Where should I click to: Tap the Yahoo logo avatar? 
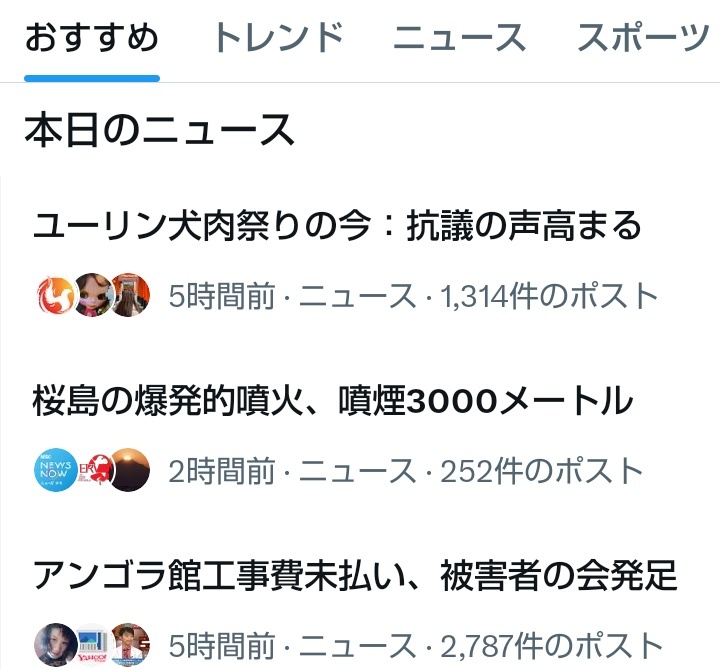(x=93, y=645)
